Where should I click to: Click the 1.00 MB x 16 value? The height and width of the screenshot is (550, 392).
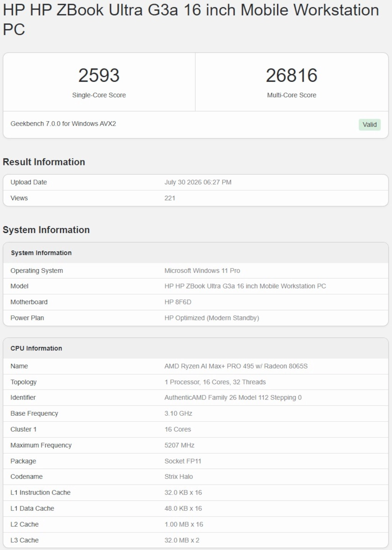[x=184, y=524]
